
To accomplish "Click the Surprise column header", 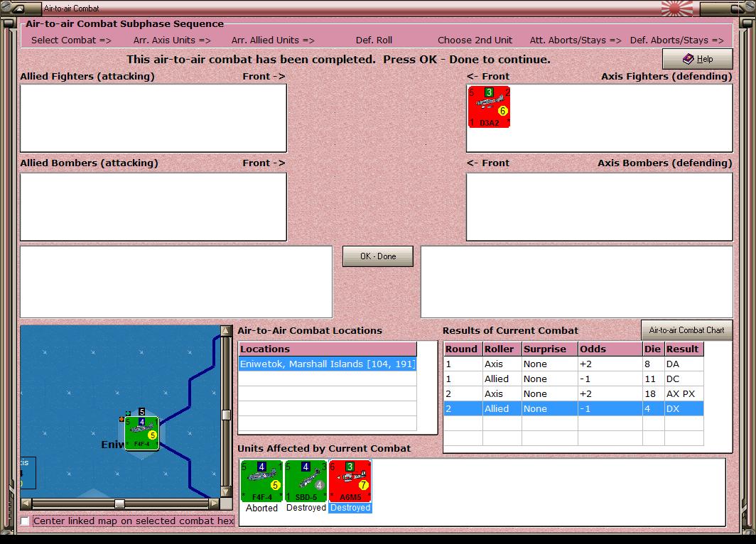I will click(550, 349).
